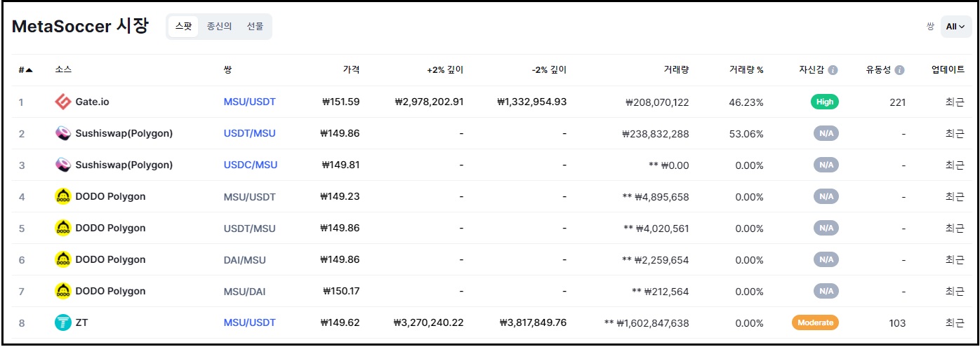This screenshot has height=347, width=980.
Task: Click the Sushiswap logo in row 2
Action: click(x=63, y=134)
